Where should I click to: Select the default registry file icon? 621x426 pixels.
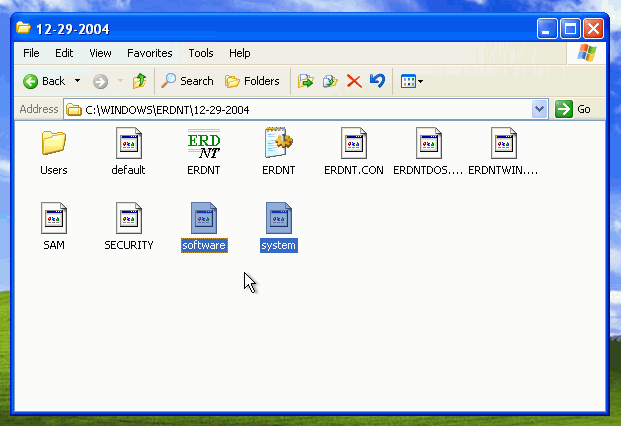click(x=129, y=143)
